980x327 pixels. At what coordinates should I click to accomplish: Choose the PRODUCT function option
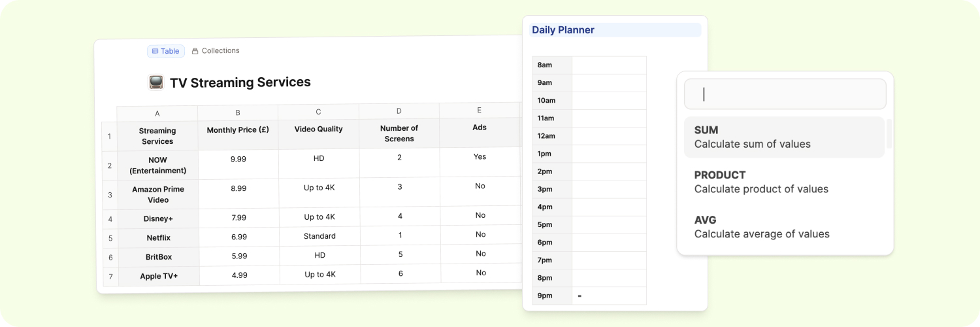pyautogui.click(x=784, y=182)
